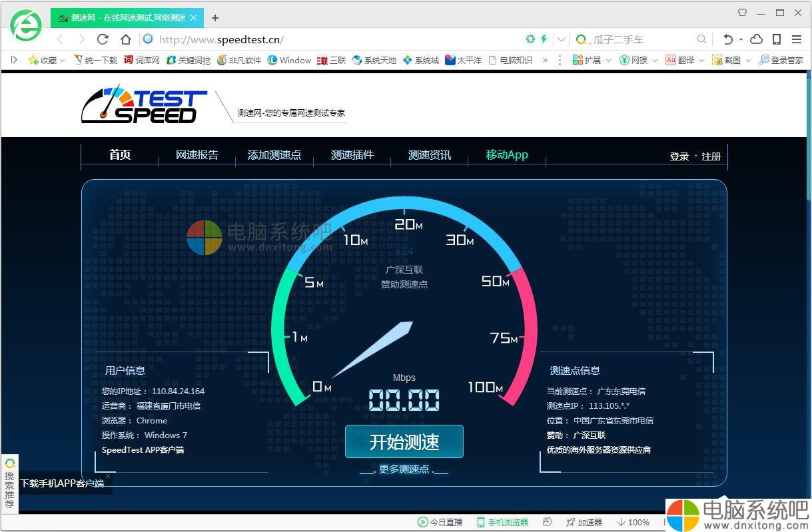Open the 系统城 bookmark
Image resolution: width=812 pixels, height=532 pixels.
(x=421, y=60)
